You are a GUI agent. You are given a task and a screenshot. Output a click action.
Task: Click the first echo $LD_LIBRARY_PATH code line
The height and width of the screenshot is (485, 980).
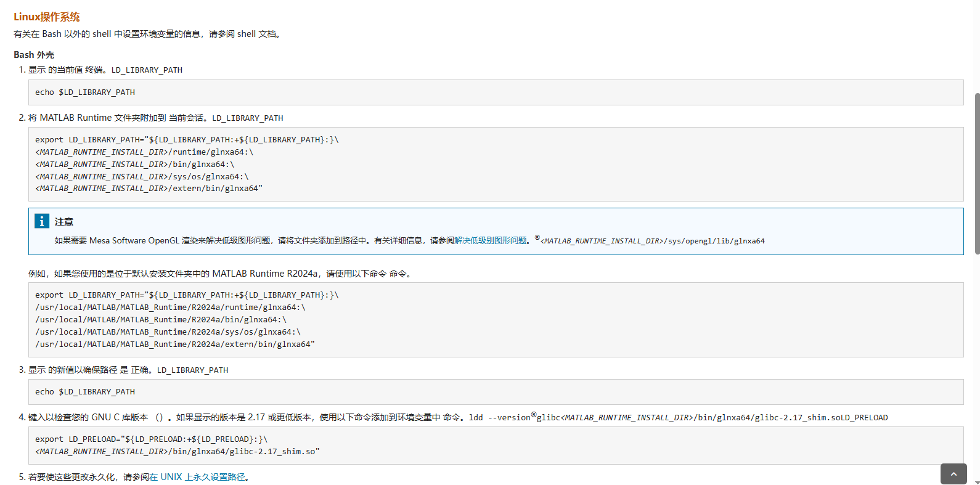coord(85,92)
